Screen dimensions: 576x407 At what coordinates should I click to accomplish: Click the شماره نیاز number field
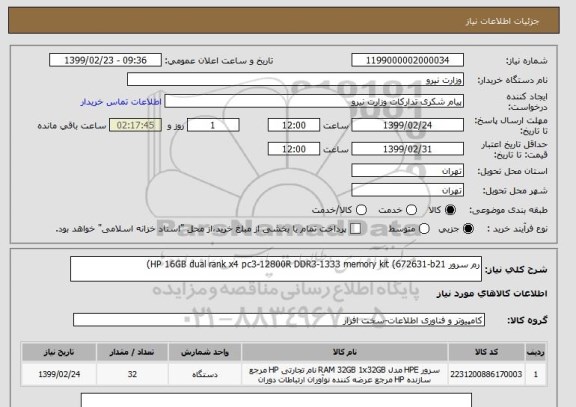point(407,60)
